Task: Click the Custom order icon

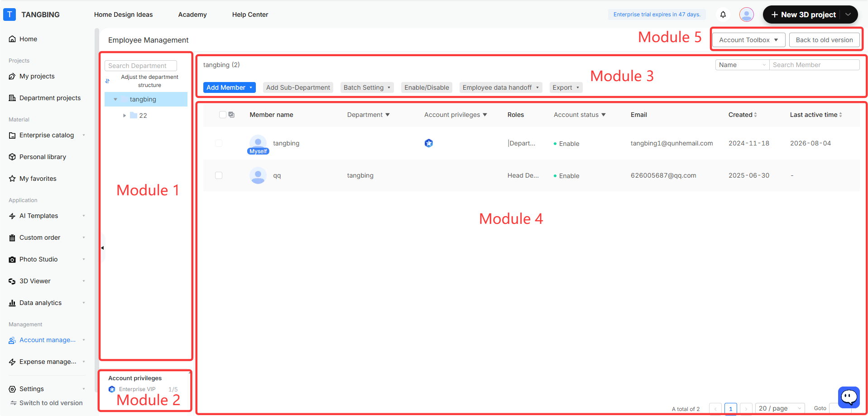Action: click(x=12, y=237)
